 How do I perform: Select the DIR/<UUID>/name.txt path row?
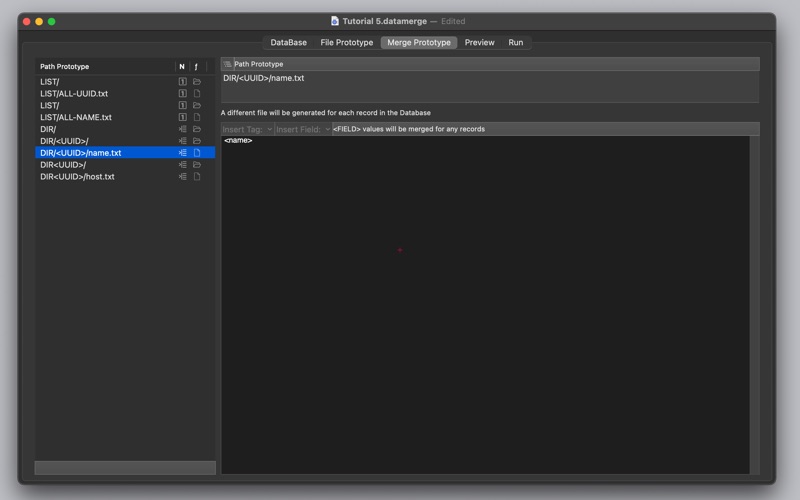[125, 153]
